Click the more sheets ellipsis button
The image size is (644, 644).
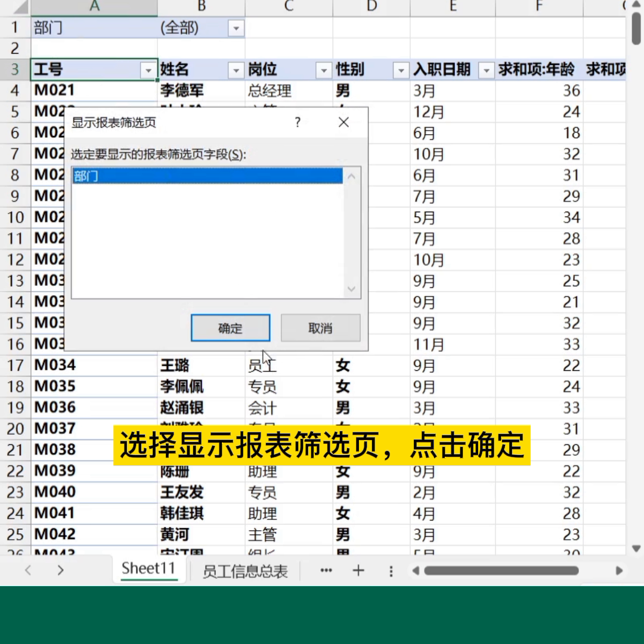click(326, 570)
